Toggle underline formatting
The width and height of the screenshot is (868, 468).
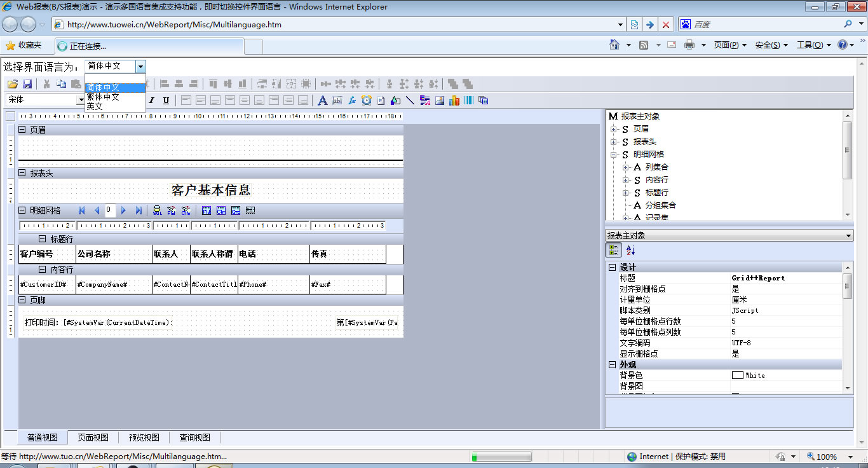(x=166, y=100)
